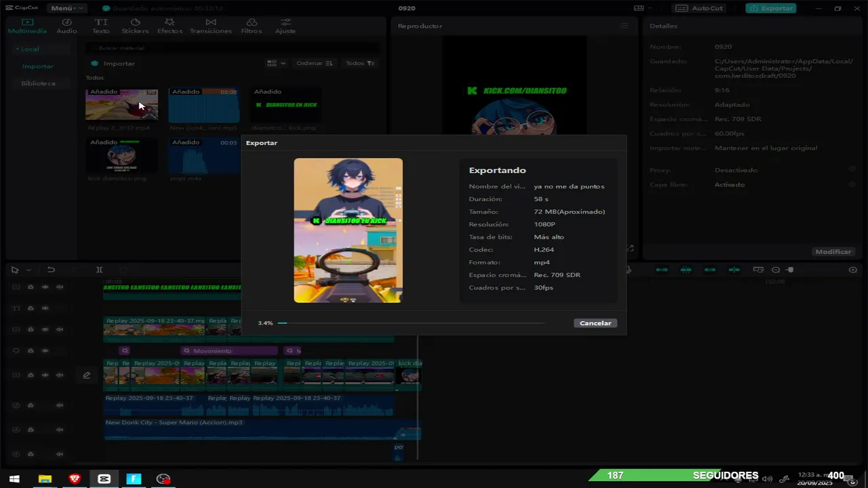Click the AutoCut button
The width and height of the screenshot is (868, 488).
click(700, 8)
